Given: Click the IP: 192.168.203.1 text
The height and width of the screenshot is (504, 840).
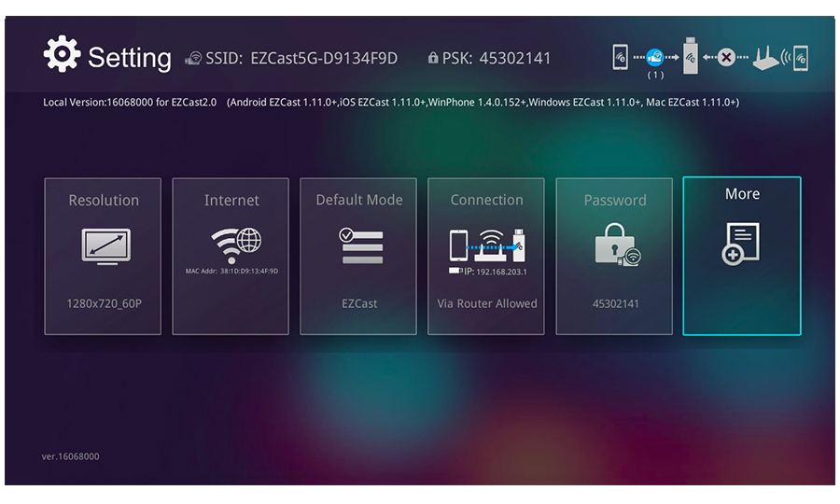Looking at the screenshot, I should click(x=495, y=272).
